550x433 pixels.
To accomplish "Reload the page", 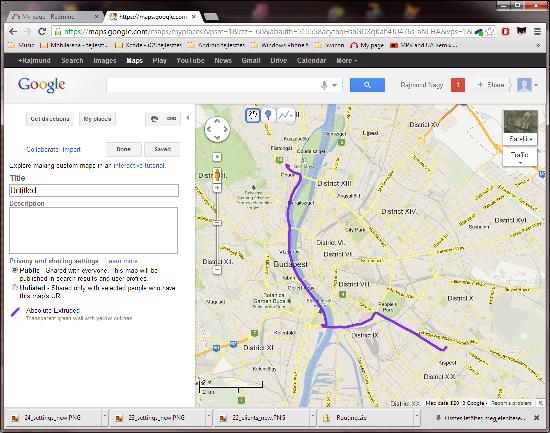I will pos(42,32).
